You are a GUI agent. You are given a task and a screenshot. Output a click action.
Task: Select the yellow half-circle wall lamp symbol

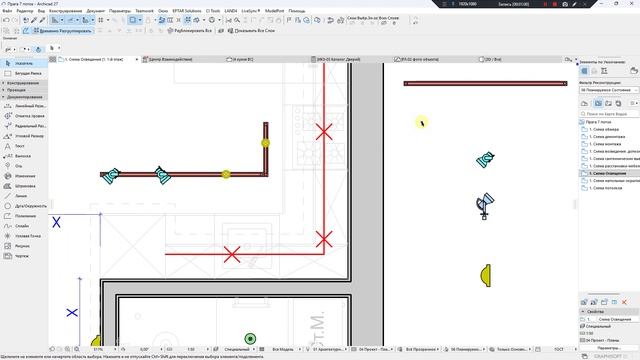(485, 276)
